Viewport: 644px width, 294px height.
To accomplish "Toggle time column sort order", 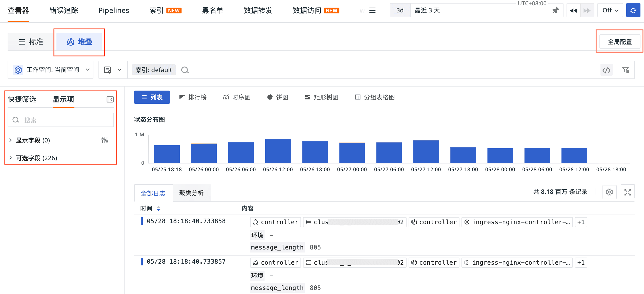I will (x=158, y=208).
